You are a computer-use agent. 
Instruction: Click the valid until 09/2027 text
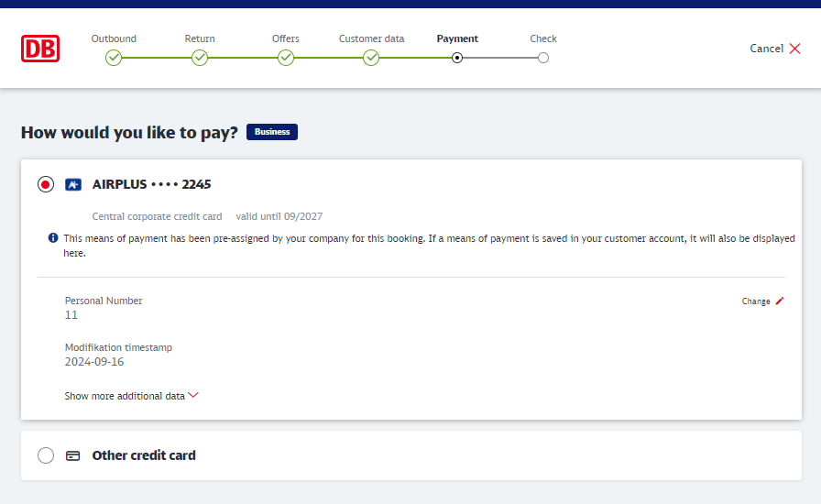tap(279, 216)
